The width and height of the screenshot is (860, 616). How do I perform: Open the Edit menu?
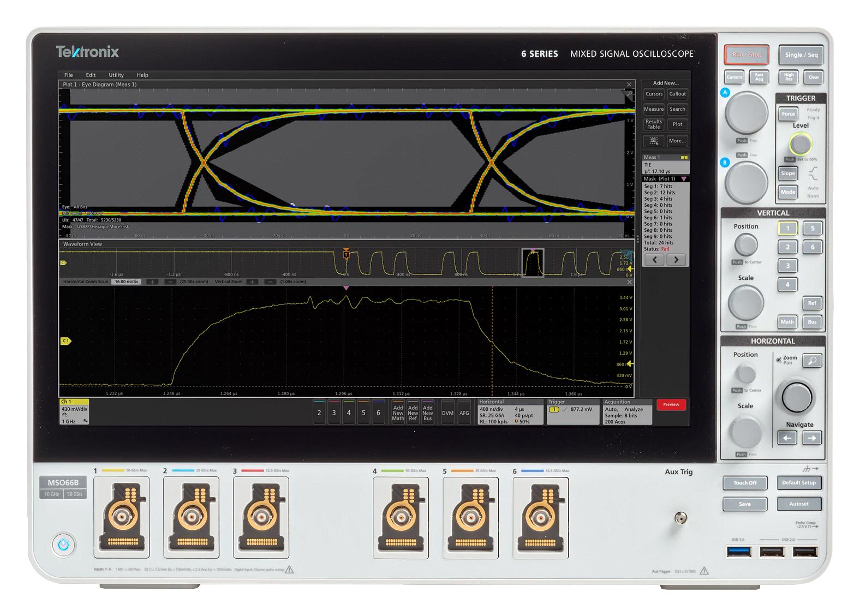91,75
